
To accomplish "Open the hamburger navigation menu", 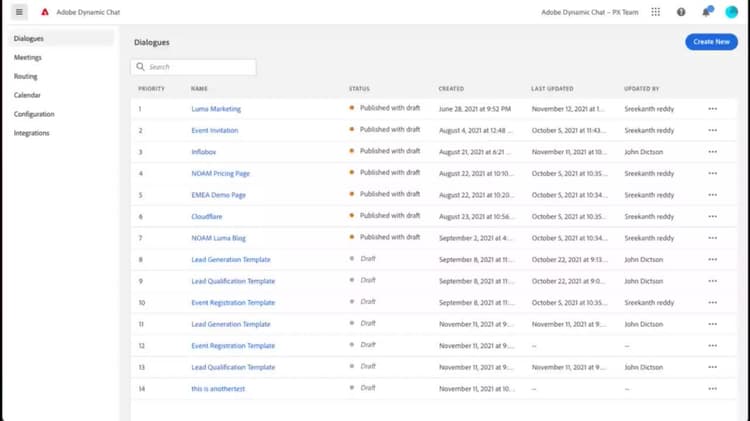I will 19,12.
